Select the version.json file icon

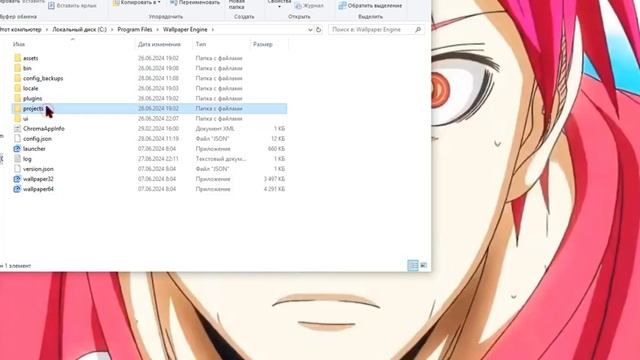pyautogui.click(x=17, y=169)
